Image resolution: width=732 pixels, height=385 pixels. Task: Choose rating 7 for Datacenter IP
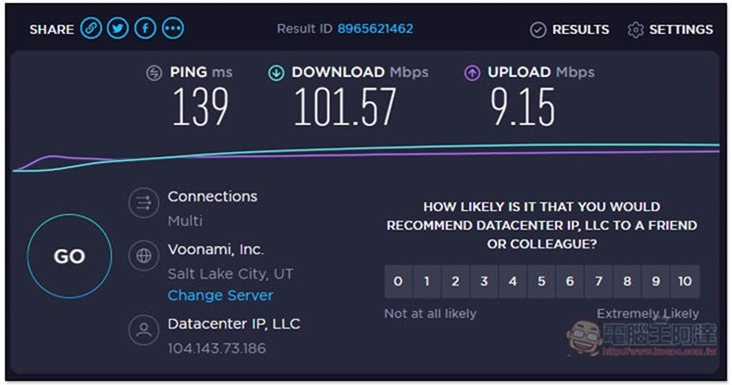(599, 281)
